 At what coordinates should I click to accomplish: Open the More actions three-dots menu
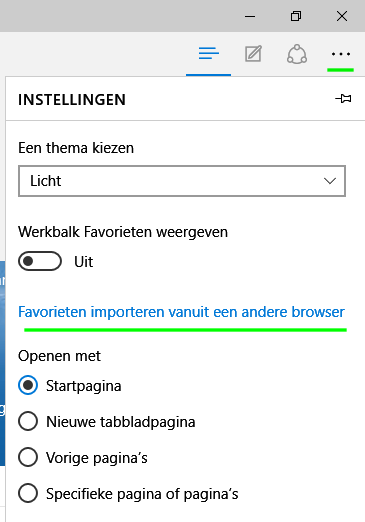coord(341,54)
